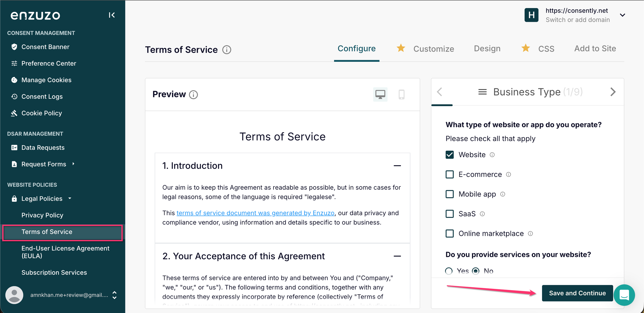The image size is (644, 313).
Task: Click info icon beside Website option
Action: (492, 155)
